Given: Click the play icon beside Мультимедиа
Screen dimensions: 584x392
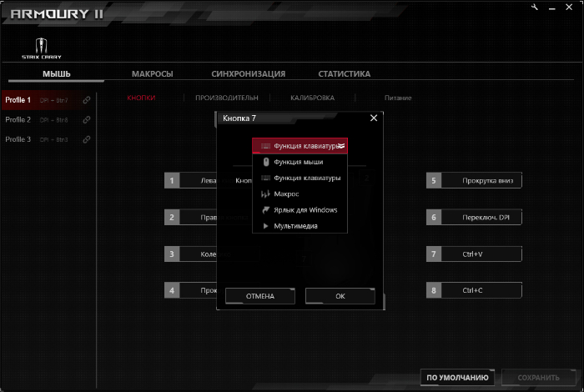Looking at the screenshot, I should click(x=265, y=226).
